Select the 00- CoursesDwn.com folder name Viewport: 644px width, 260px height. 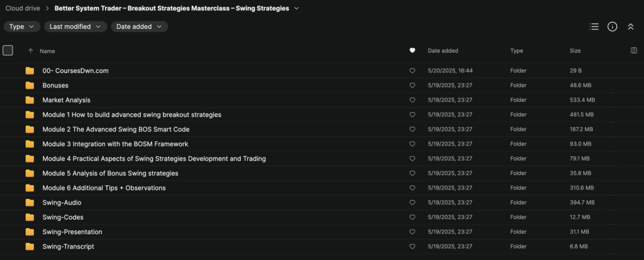click(x=75, y=71)
